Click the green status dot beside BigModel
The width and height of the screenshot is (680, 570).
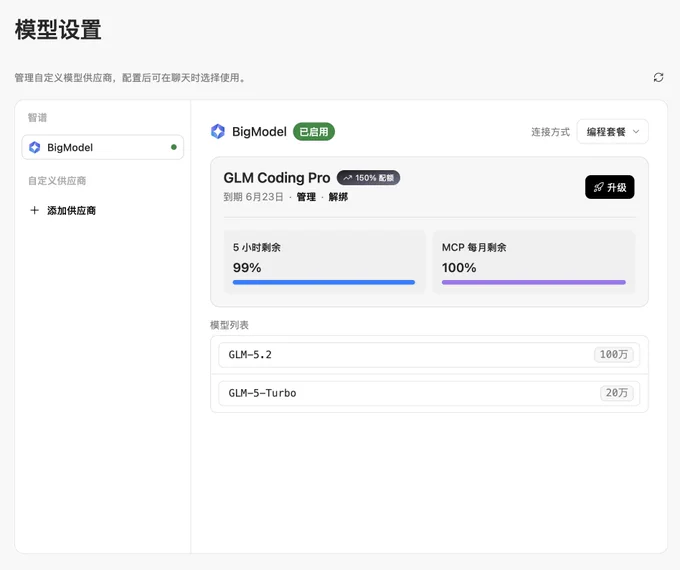pyautogui.click(x=174, y=147)
